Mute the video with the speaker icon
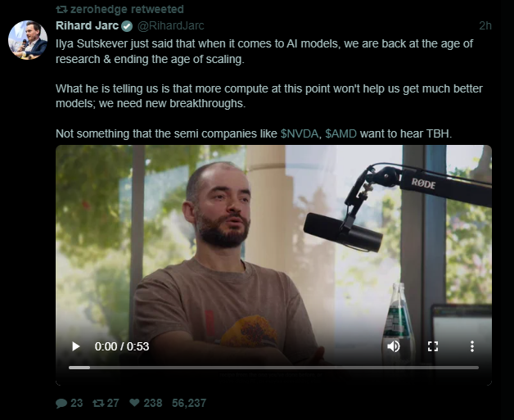This screenshot has height=420, width=514. pos(394,346)
